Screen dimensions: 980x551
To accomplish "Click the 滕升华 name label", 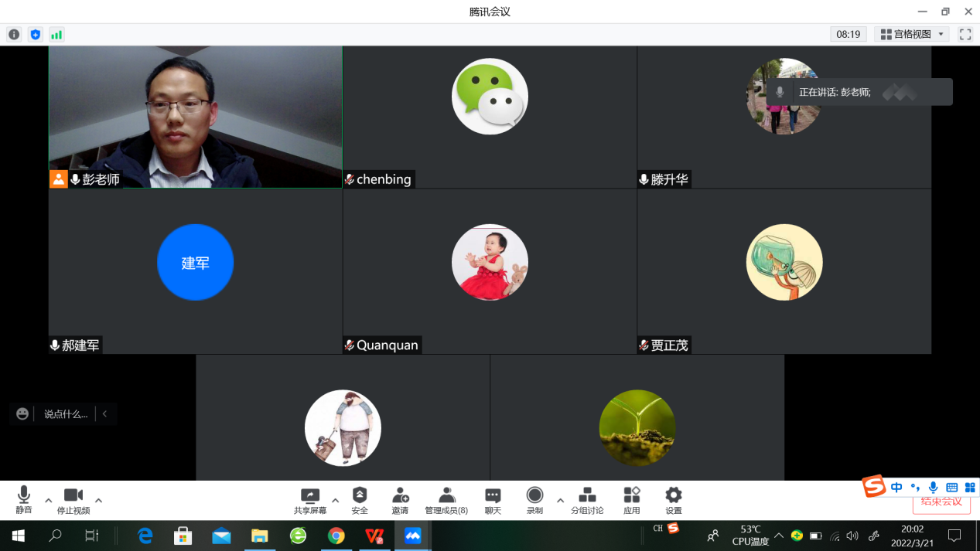I will click(x=669, y=179).
